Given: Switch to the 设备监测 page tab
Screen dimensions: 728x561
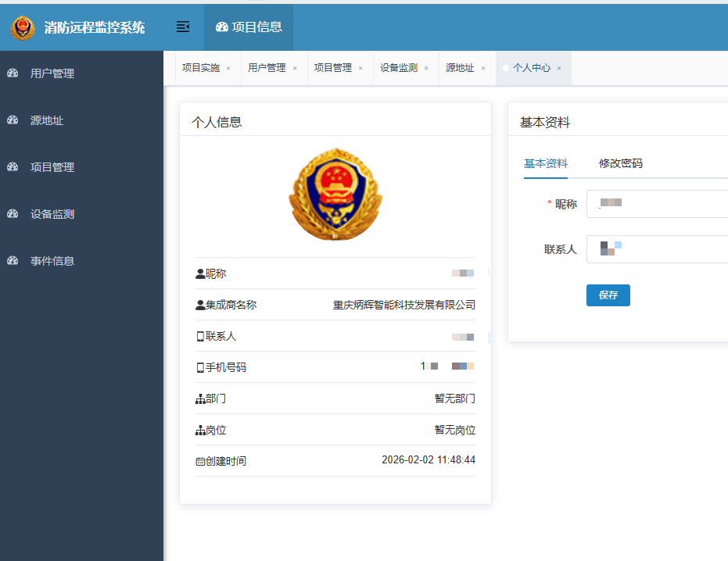Looking at the screenshot, I should [399, 68].
